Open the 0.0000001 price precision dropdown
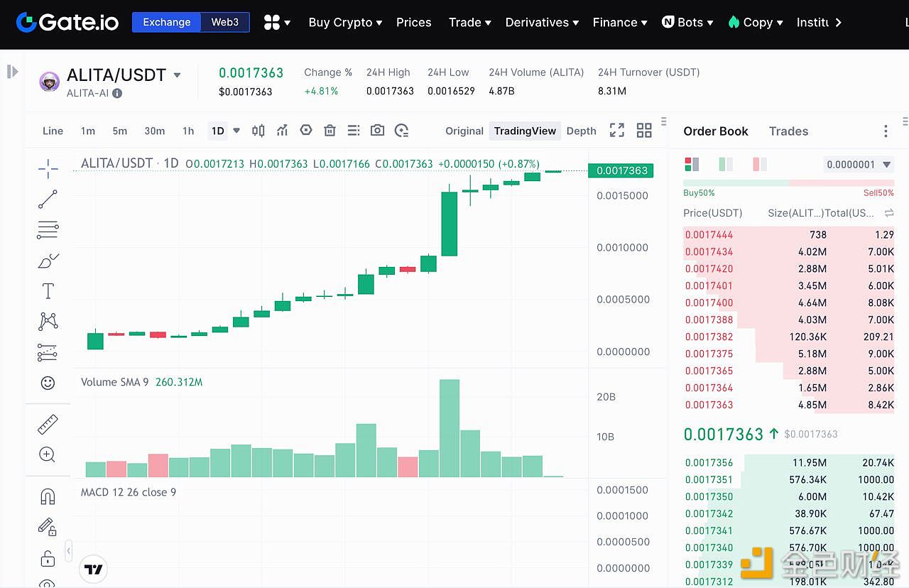Image resolution: width=909 pixels, height=588 pixels. click(x=859, y=165)
